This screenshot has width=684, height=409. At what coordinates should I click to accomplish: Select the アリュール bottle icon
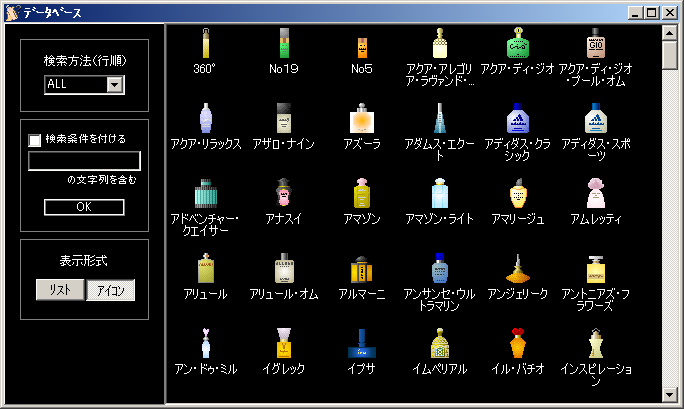[x=205, y=269]
